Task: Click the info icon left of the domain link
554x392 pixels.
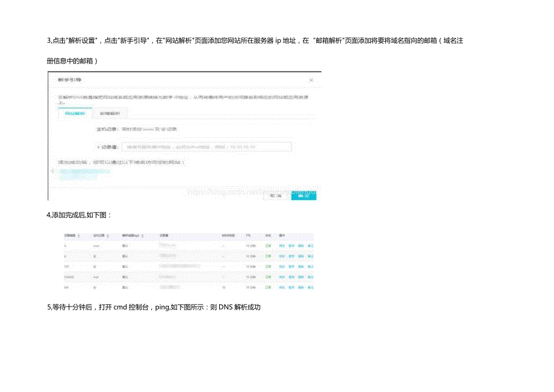Action: click(51, 172)
